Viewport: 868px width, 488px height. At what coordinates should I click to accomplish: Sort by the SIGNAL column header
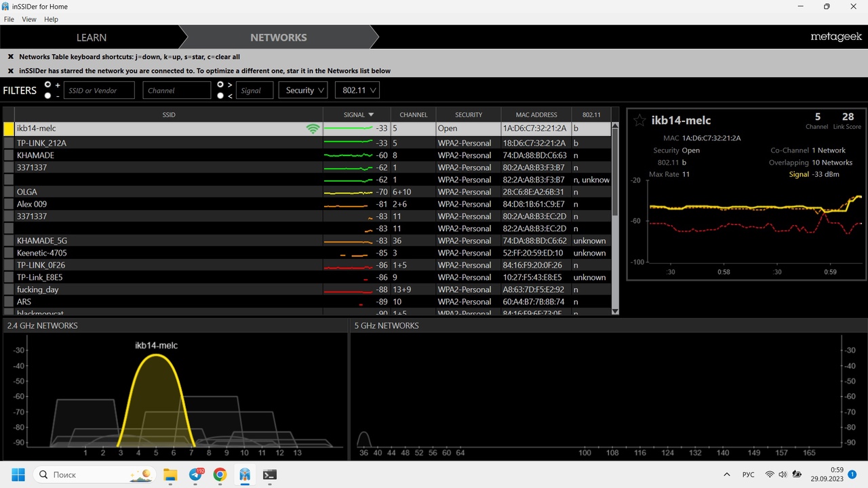[x=357, y=115]
